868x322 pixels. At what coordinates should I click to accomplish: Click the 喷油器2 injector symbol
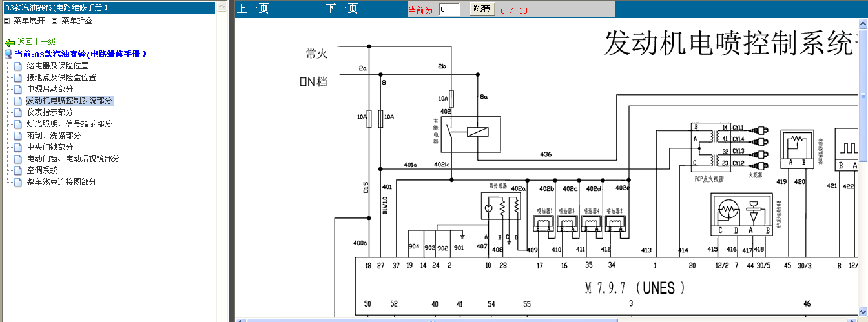(615, 223)
